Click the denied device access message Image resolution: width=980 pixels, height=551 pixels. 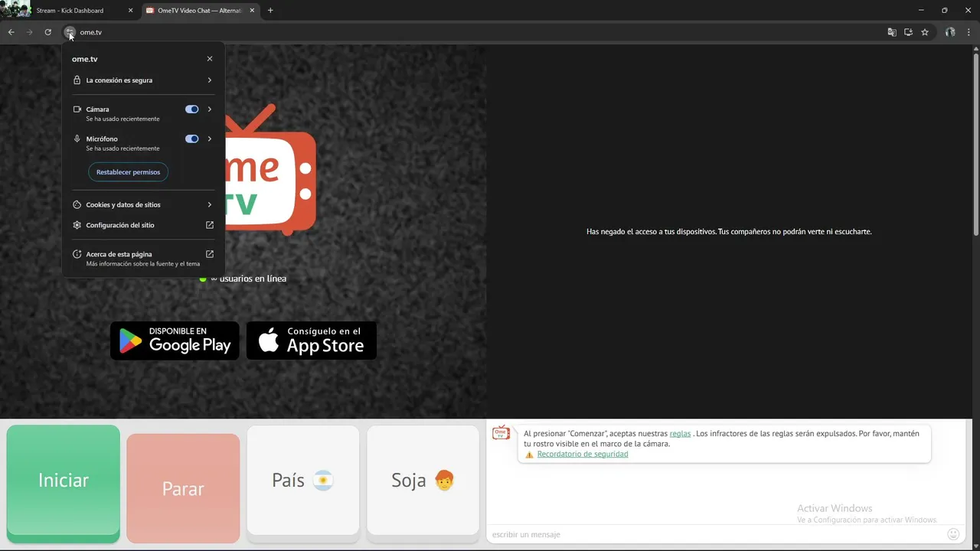[x=729, y=232]
